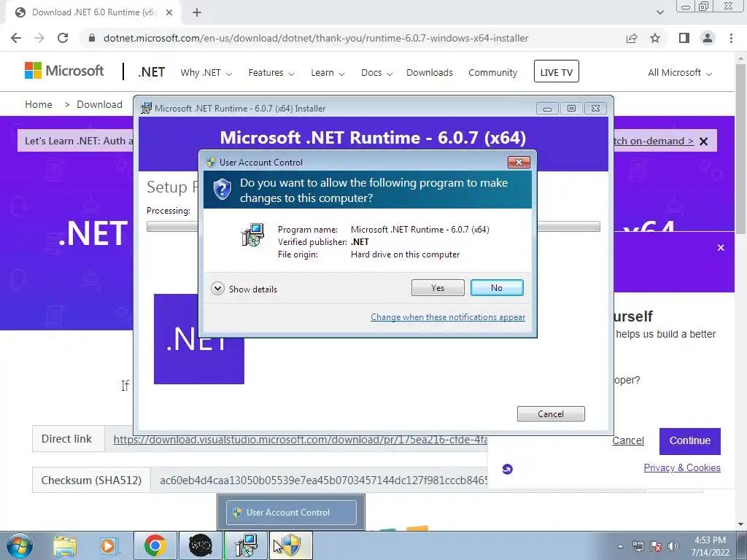
Task: Open Privacy & Cookies link
Action: [x=682, y=467]
